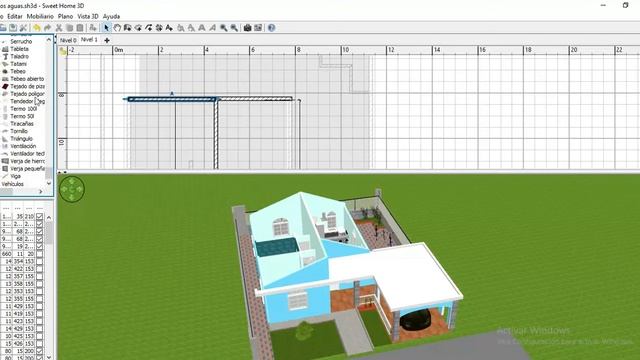Image resolution: width=640 pixels, height=360 pixels.
Task: Open the Vista 3D menu
Action: (x=88, y=16)
